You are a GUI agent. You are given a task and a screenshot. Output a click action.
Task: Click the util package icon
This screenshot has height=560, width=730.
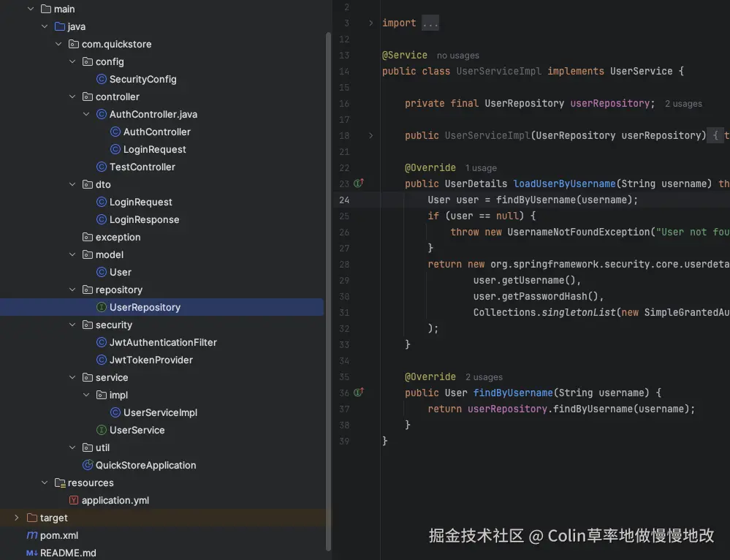point(88,447)
